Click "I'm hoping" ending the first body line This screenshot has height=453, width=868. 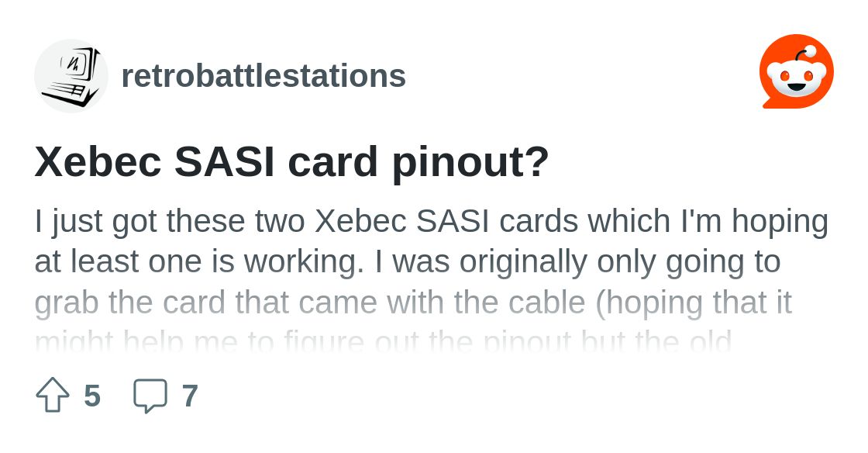point(747,221)
